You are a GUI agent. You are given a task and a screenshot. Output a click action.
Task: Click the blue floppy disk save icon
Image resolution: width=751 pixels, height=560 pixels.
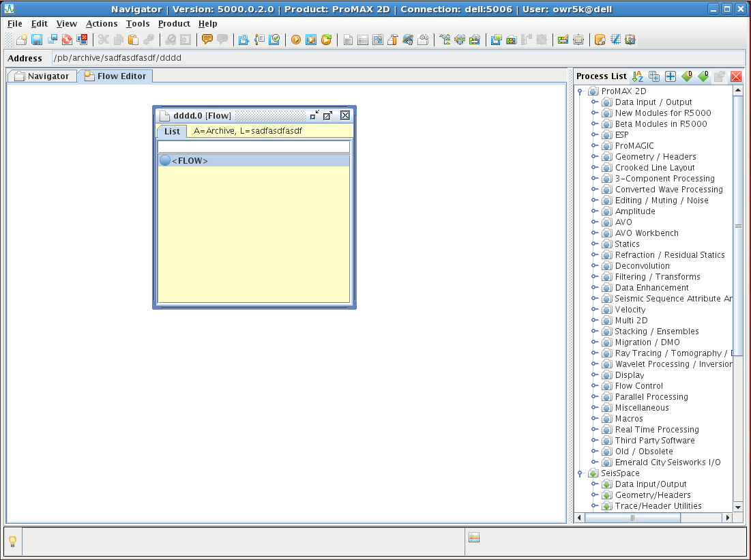tap(37, 40)
